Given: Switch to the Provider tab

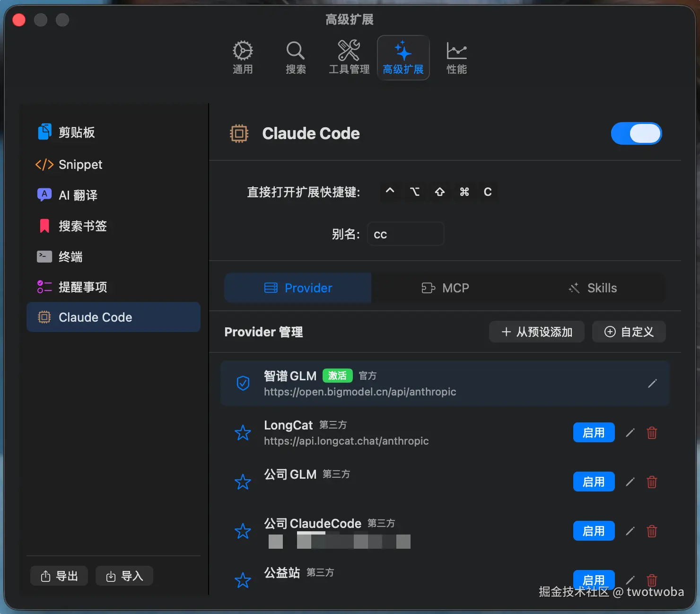Looking at the screenshot, I should tap(298, 288).
